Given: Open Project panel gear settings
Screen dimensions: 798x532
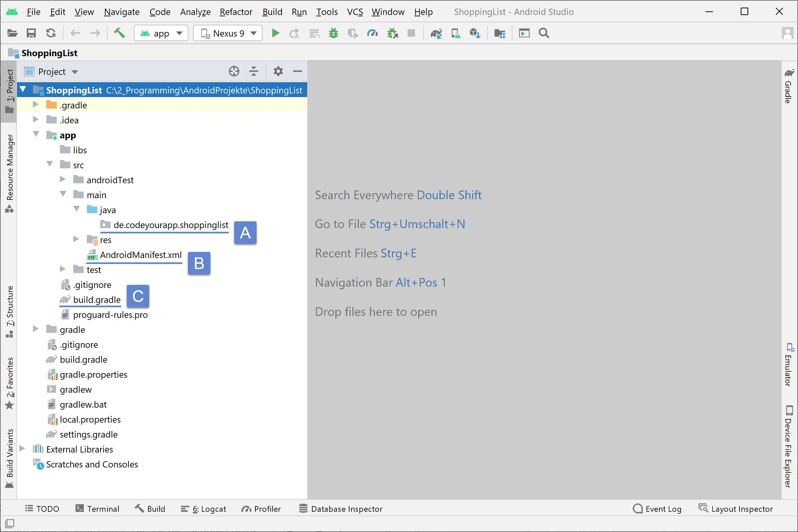Looking at the screenshot, I should [278, 71].
